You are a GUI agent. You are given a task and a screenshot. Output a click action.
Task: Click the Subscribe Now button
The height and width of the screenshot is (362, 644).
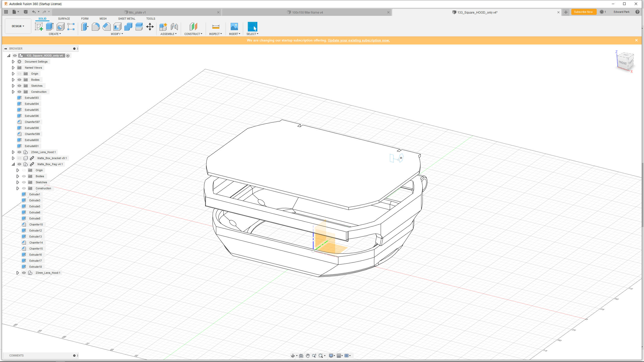click(583, 12)
